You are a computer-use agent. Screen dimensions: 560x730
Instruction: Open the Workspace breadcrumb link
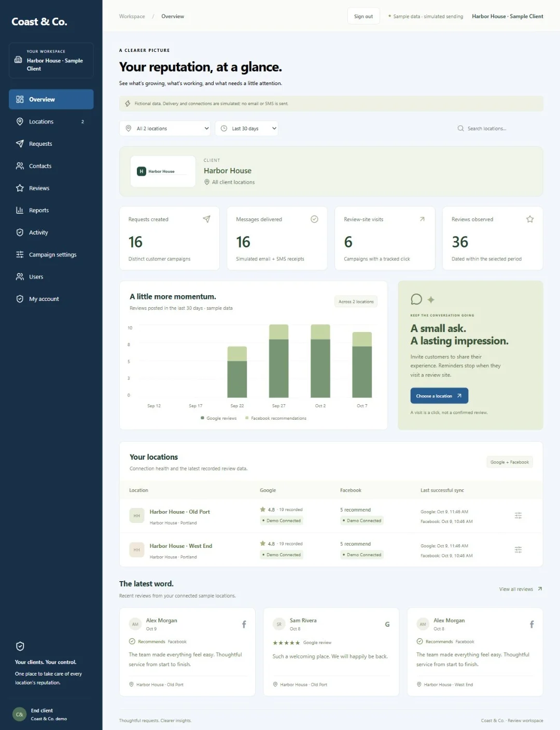coord(132,16)
